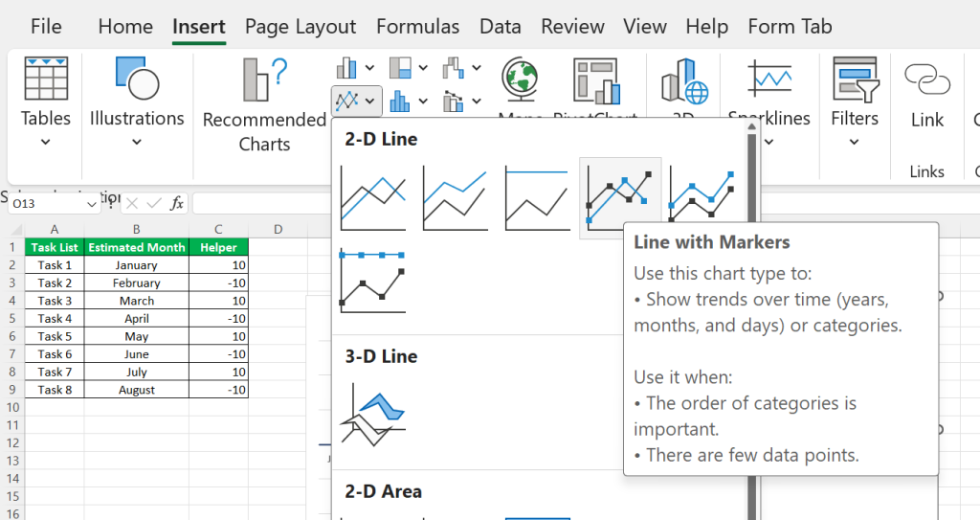Viewport: 980px width, 520px height.
Task: Select the cell containing Task 8
Action: click(x=55, y=390)
